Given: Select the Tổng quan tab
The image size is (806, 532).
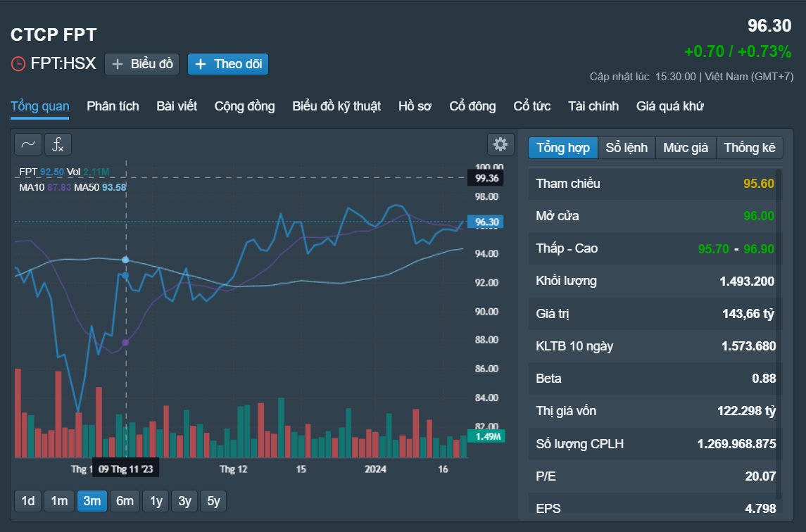Looking at the screenshot, I should [40, 106].
